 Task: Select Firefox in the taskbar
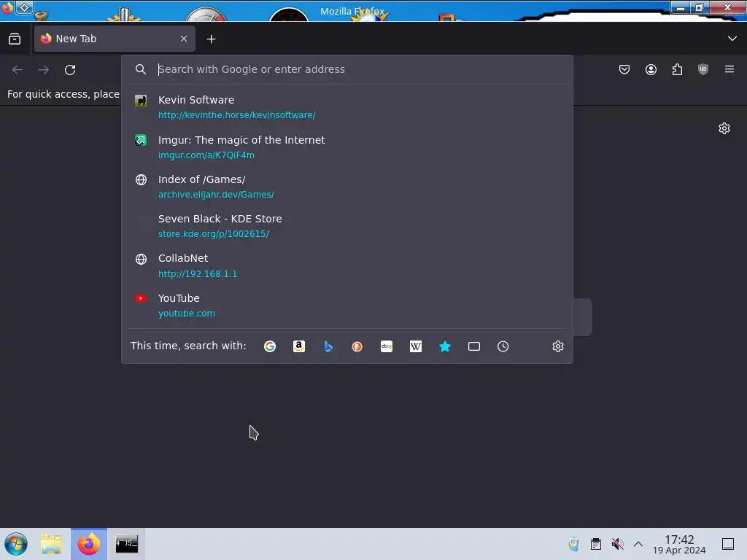89,544
